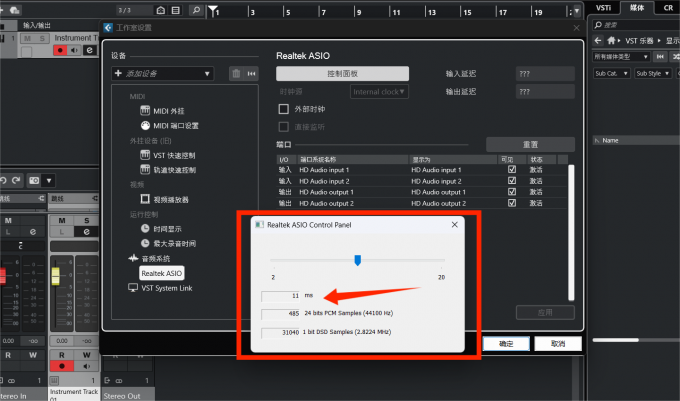This screenshot has width=680, height=401.
Task: Click the home icon in the top toolbar
Action: [x=161, y=10]
